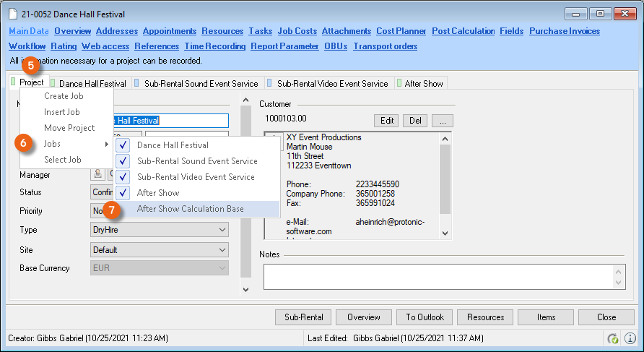Uncheck Sub-Rental Sound Event Service job

point(123,161)
